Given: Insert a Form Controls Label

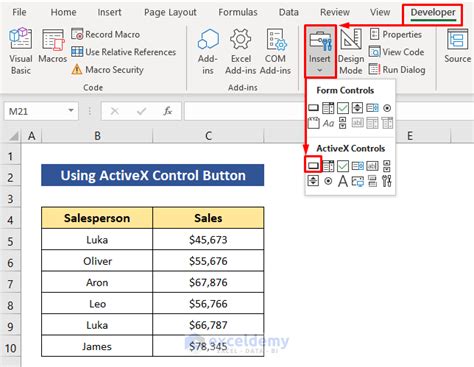Looking at the screenshot, I should 328,123.
